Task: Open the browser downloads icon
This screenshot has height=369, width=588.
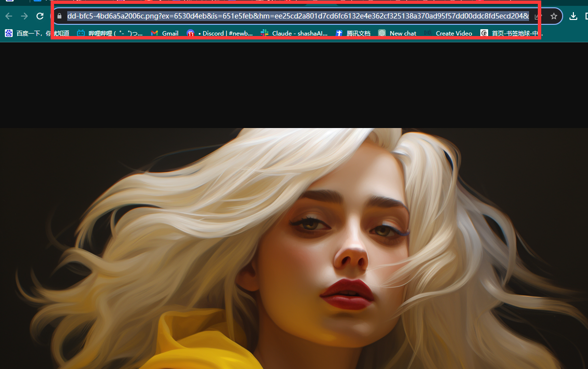Action: 573,16
